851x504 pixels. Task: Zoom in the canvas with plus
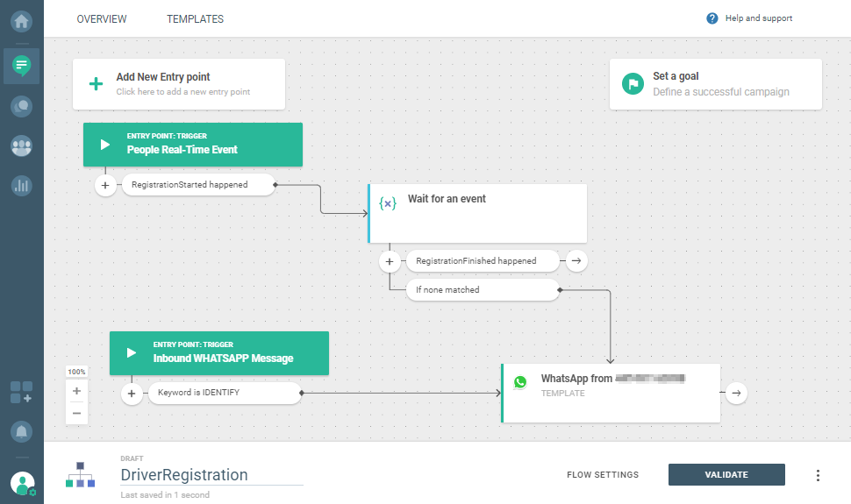click(x=77, y=391)
